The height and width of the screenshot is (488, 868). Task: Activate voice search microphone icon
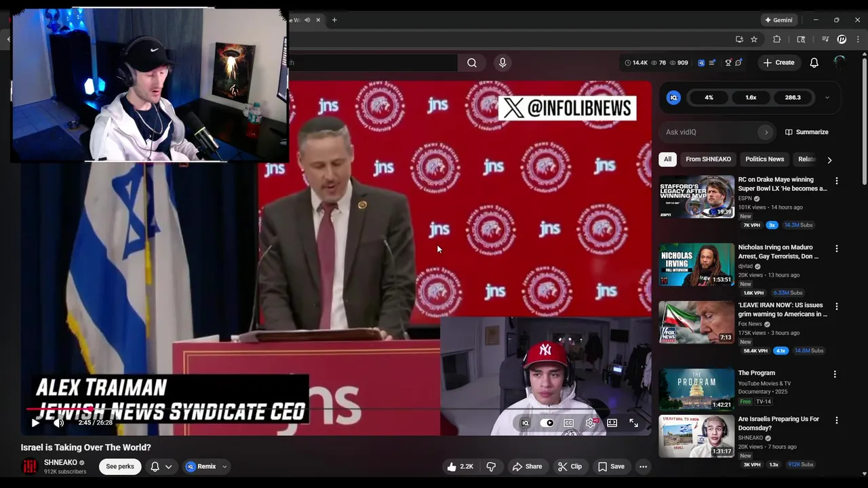pos(502,63)
